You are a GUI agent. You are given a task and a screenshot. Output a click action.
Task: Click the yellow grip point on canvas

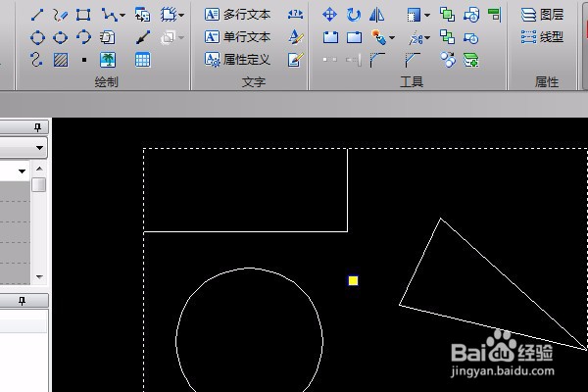pyautogui.click(x=353, y=280)
